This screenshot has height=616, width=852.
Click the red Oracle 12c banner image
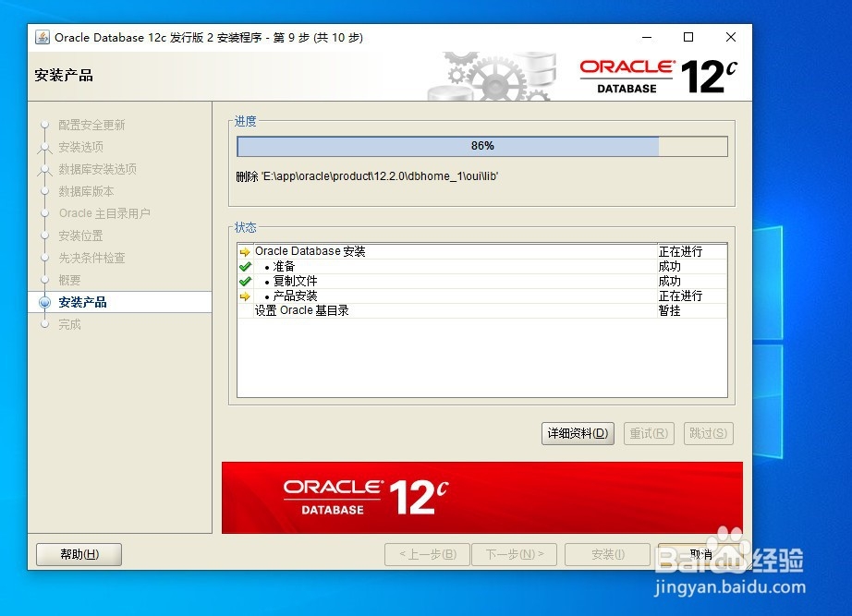click(x=481, y=497)
